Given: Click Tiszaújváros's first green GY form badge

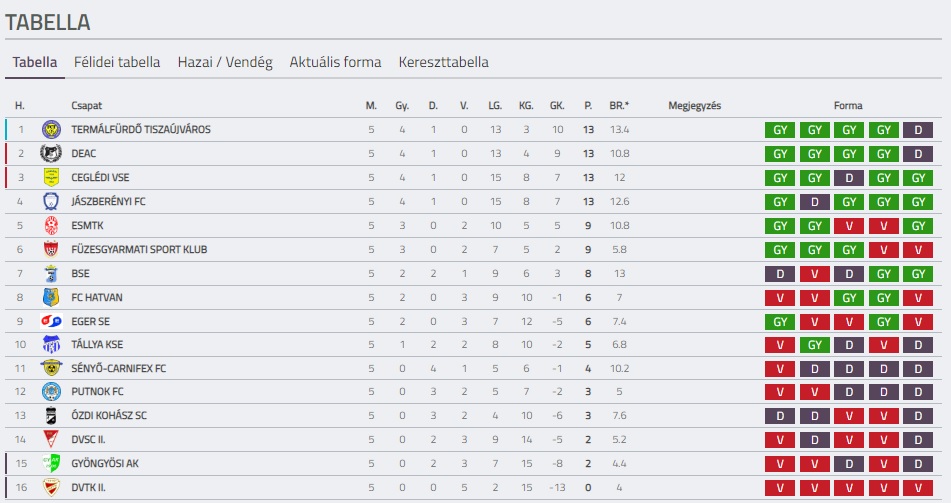Looking at the screenshot, I should 779,130.
